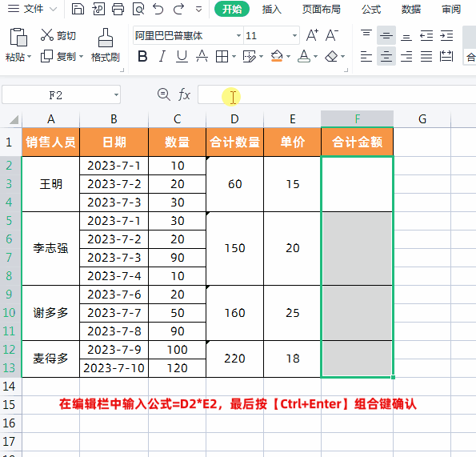476x457 pixels.
Task: Click the fx insert function icon
Action: click(184, 94)
